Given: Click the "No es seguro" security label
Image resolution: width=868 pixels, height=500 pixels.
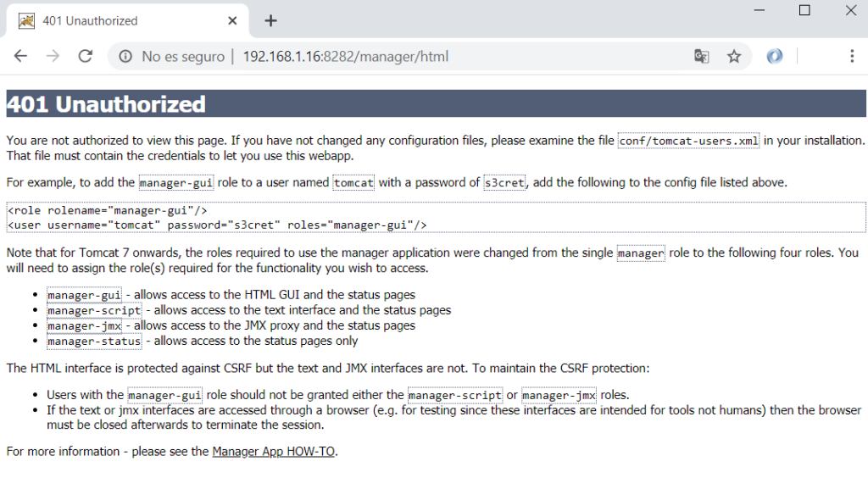Looking at the screenshot, I should tap(183, 57).
